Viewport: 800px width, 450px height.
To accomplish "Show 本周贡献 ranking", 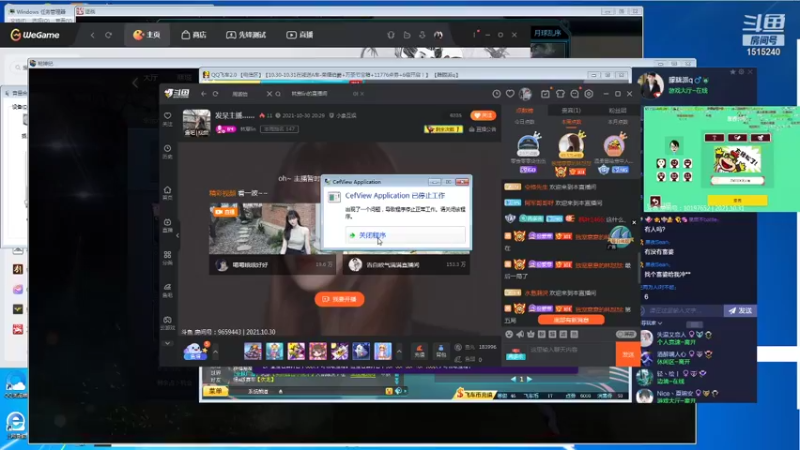I will [x=571, y=122].
